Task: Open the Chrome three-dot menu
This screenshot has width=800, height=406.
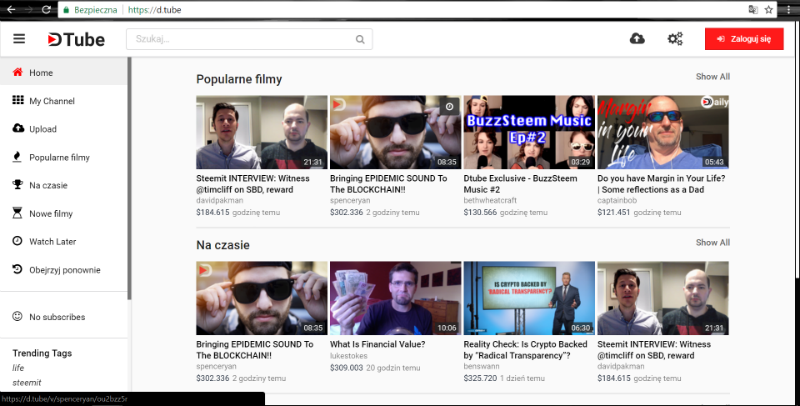Action: click(x=789, y=10)
